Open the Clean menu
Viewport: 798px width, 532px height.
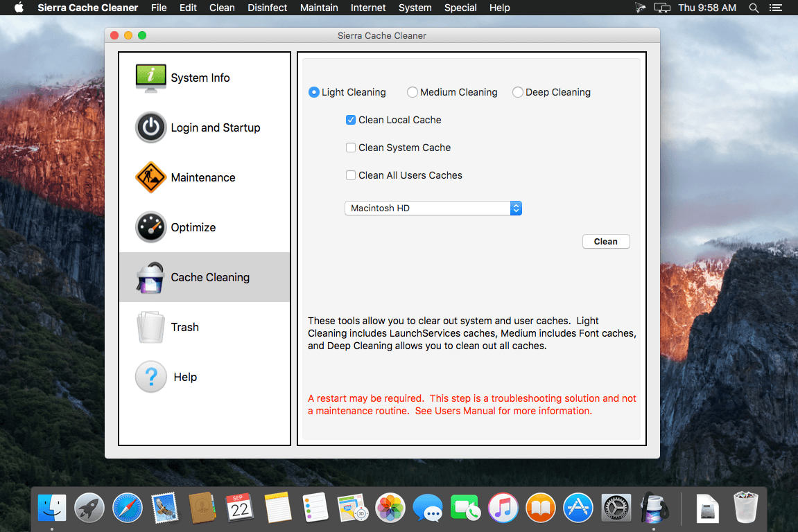[x=222, y=8]
